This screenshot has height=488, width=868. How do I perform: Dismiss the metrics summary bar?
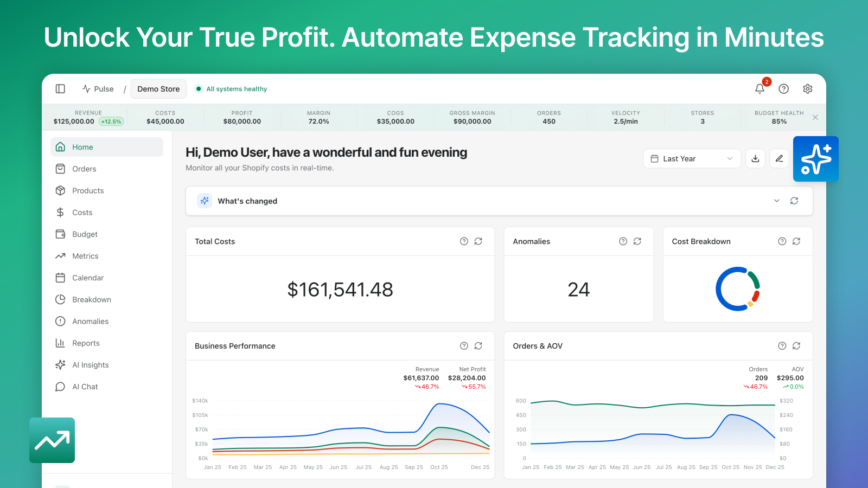(x=815, y=117)
